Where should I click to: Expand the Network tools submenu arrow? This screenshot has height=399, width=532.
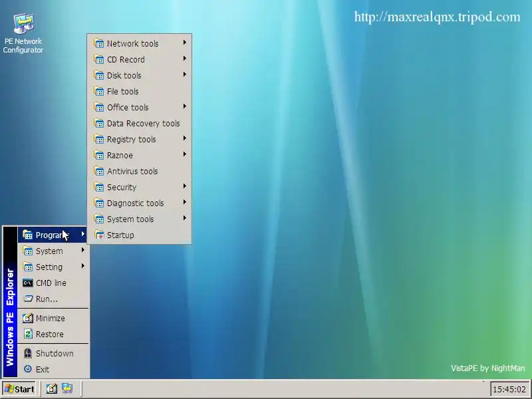[x=185, y=43]
